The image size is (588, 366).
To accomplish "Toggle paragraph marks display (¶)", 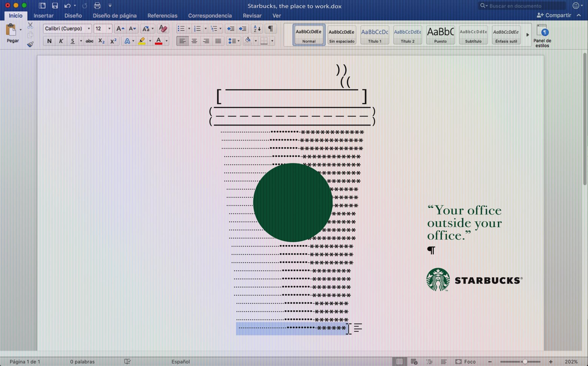I will tap(270, 29).
